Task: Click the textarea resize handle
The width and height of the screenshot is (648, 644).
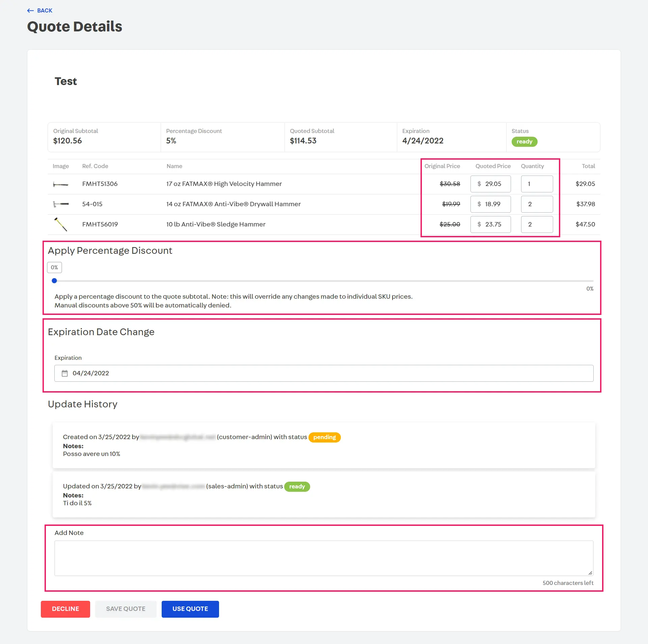Action: click(x=590, y=573)
